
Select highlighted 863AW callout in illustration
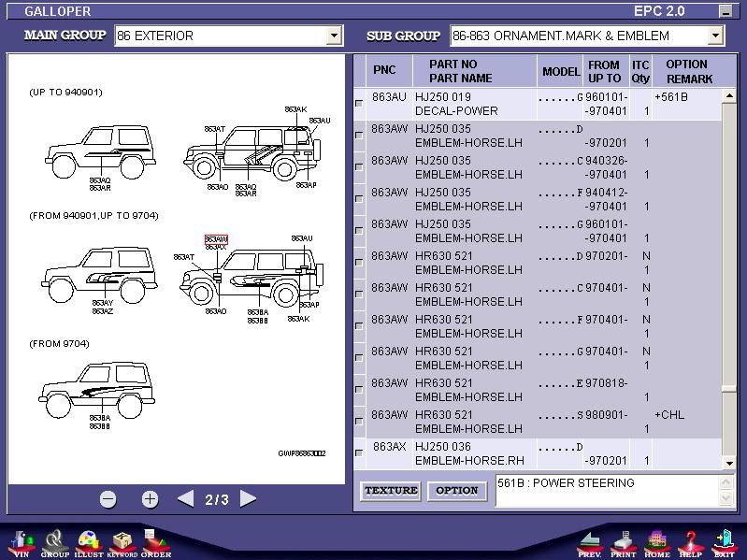coord(216,239)
